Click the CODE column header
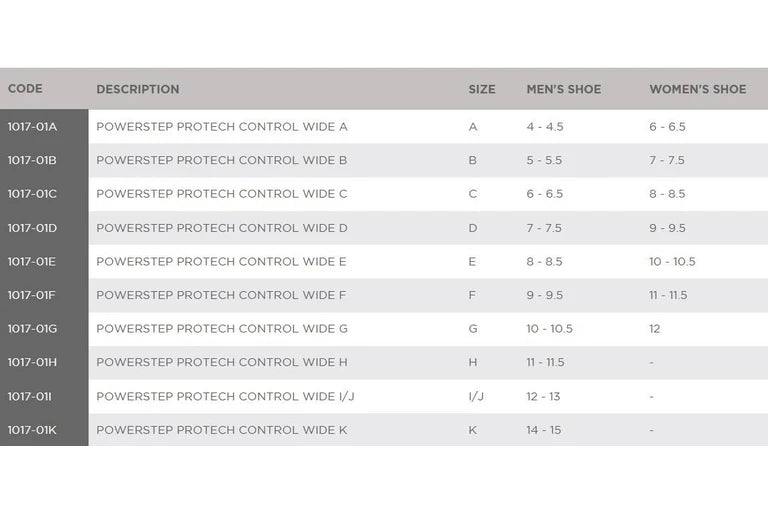Screen dimensions: 768x512 tap(25, 89)
